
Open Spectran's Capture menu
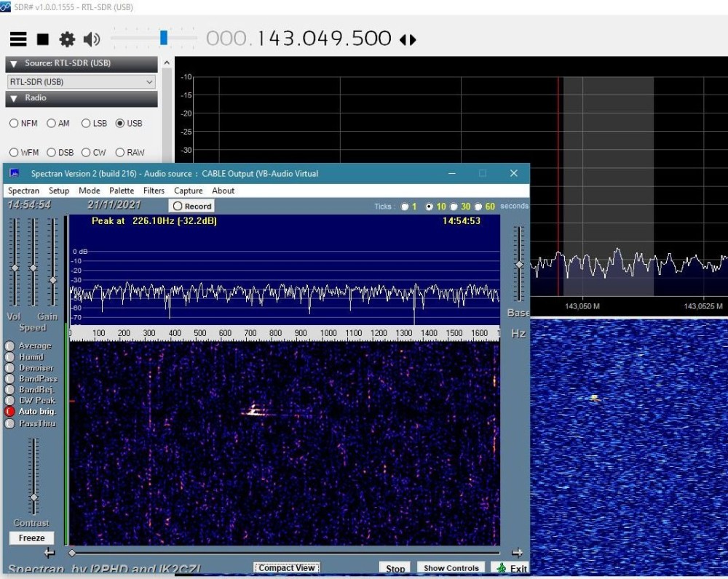pos(189,191)
